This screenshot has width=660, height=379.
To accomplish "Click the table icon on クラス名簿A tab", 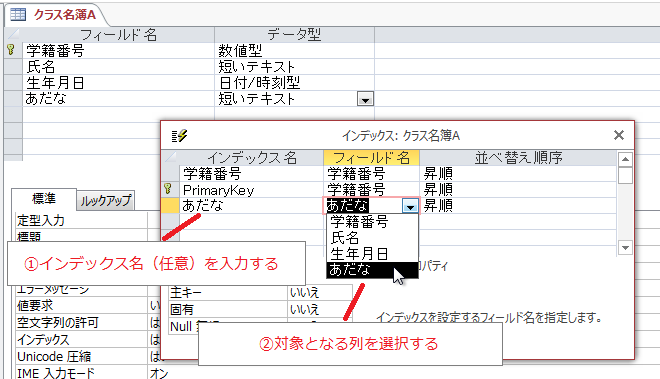I will tap(18, 14).
